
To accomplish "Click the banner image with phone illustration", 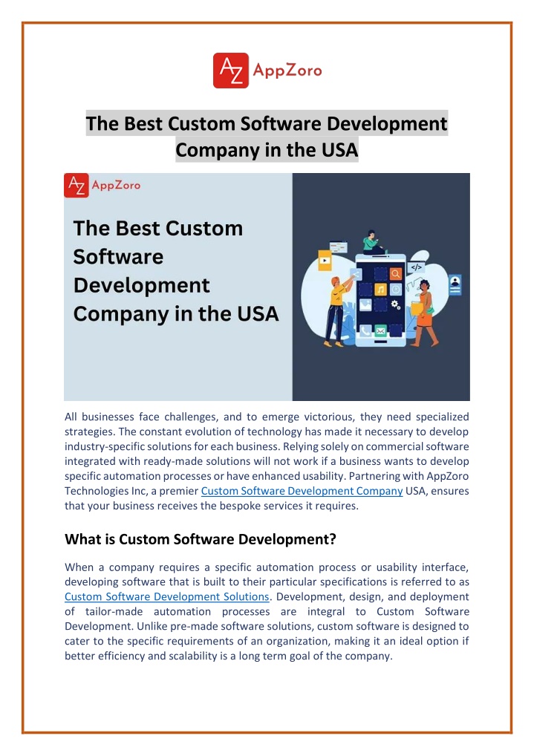I will tap(267, 287).
